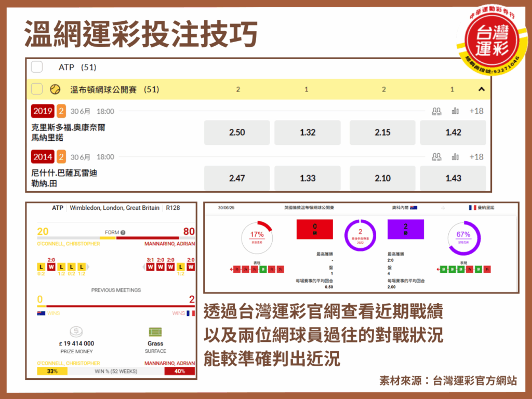This screenshot has height=399, width=532.
Task: Click player name 勒納.田
Action: 44,183
